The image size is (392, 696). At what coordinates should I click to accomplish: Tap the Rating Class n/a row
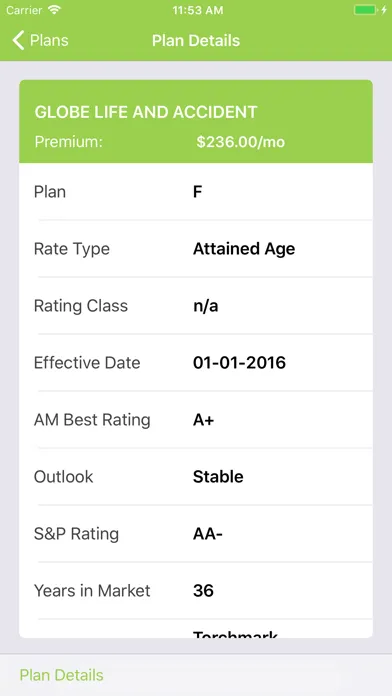(x=196, y=305)
